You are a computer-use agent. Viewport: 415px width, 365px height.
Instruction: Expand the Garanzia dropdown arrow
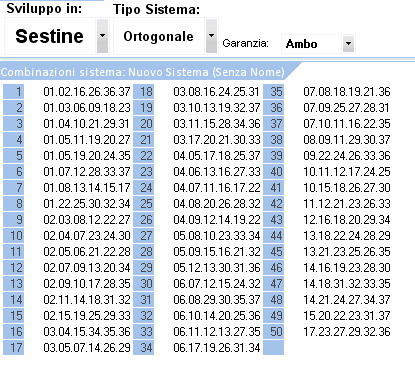(348, 43)
